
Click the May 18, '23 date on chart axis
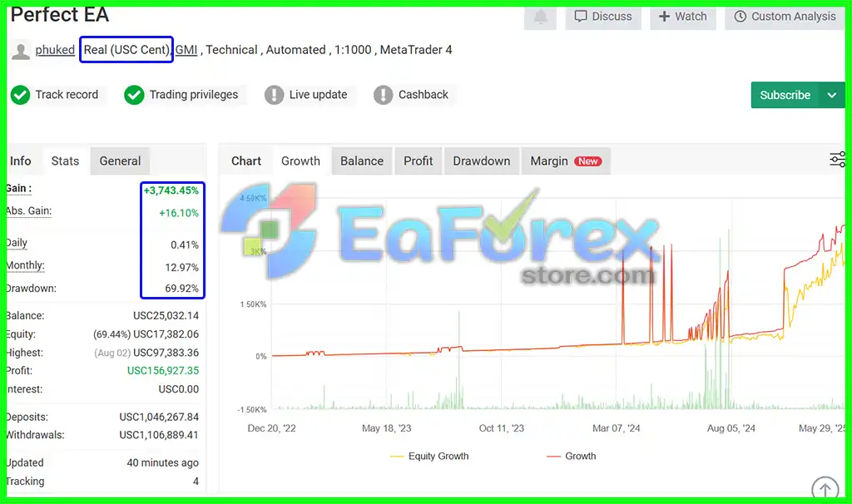[387, 428]
